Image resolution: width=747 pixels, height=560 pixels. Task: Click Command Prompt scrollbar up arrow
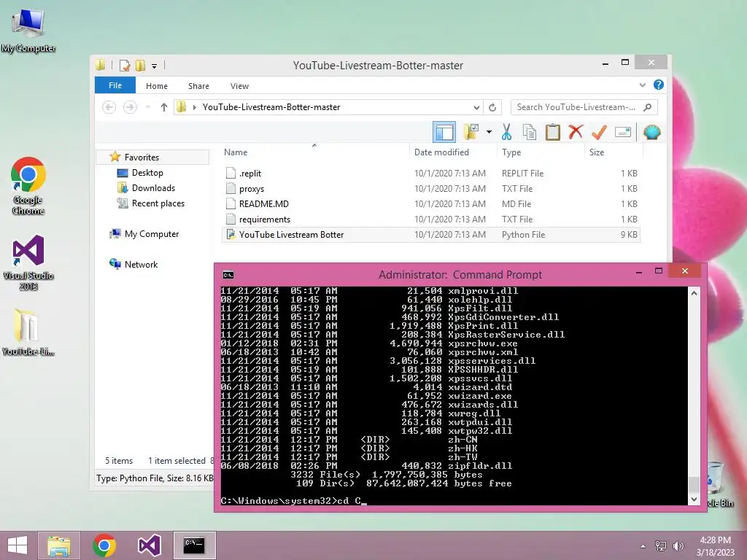pos(694,293)
